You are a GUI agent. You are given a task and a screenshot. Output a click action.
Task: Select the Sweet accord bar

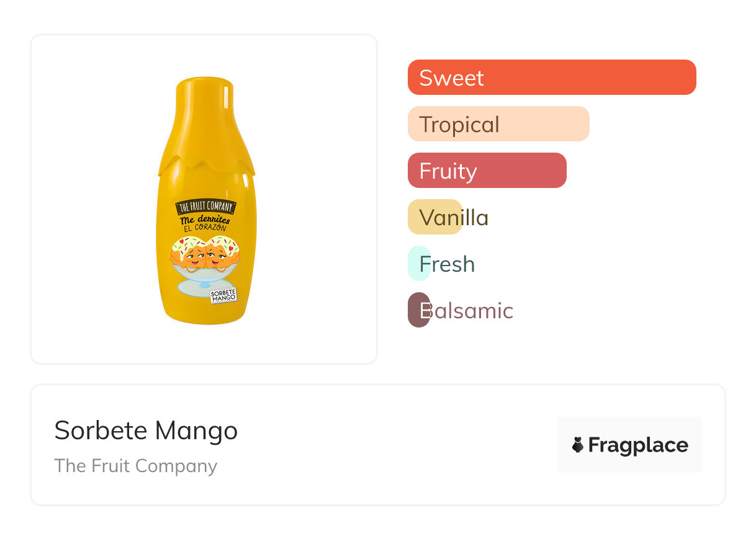(x=552, y=78)
